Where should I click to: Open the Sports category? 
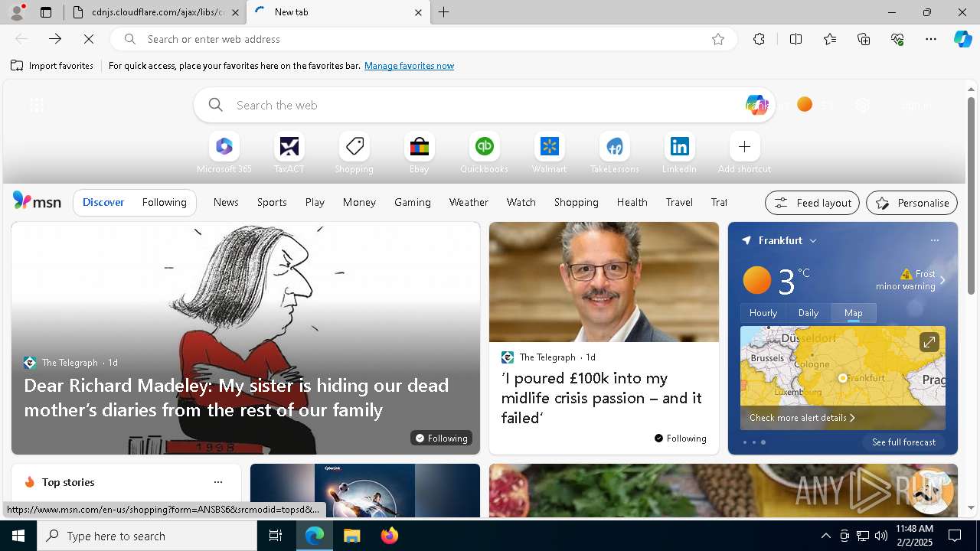pos(272,202)
